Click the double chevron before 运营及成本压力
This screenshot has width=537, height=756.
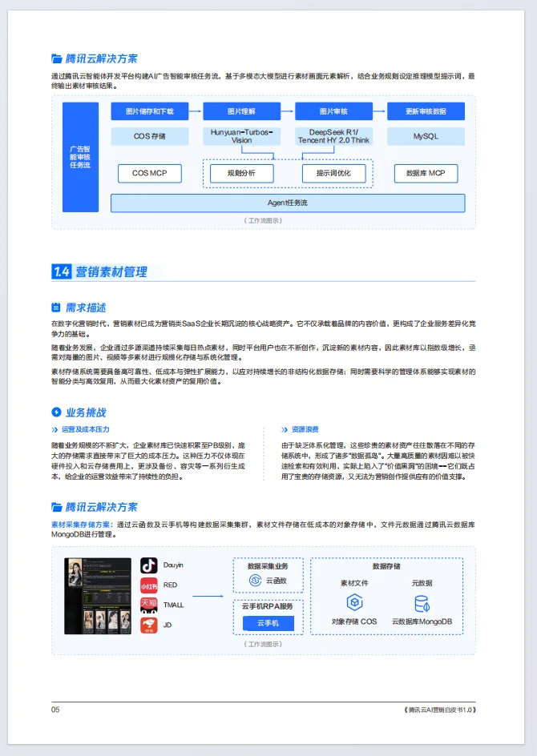tap(55, 429)
